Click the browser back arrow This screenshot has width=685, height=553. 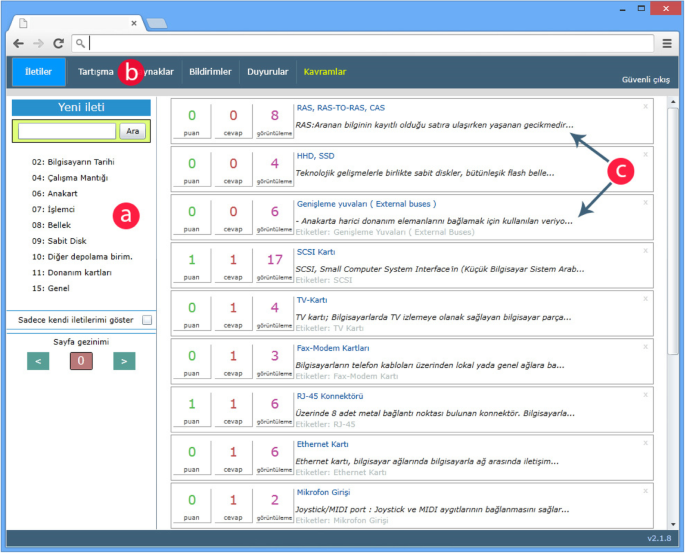[x=19, y=44]
